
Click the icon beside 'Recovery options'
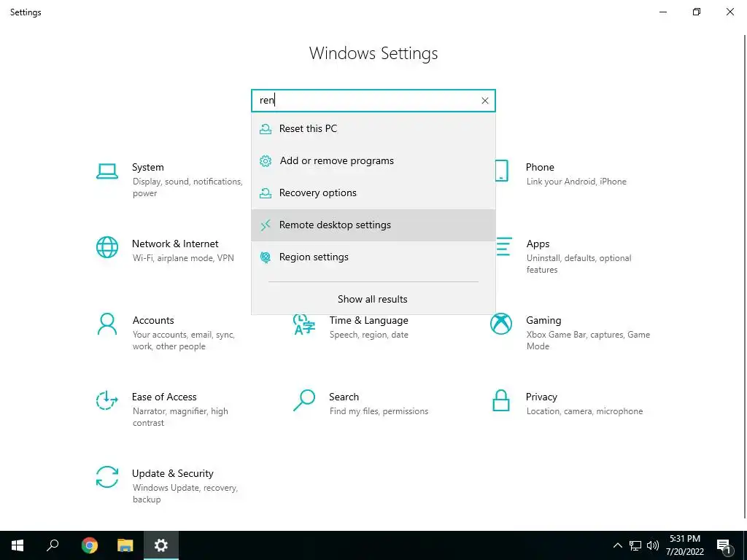click(x=266, y=192)
